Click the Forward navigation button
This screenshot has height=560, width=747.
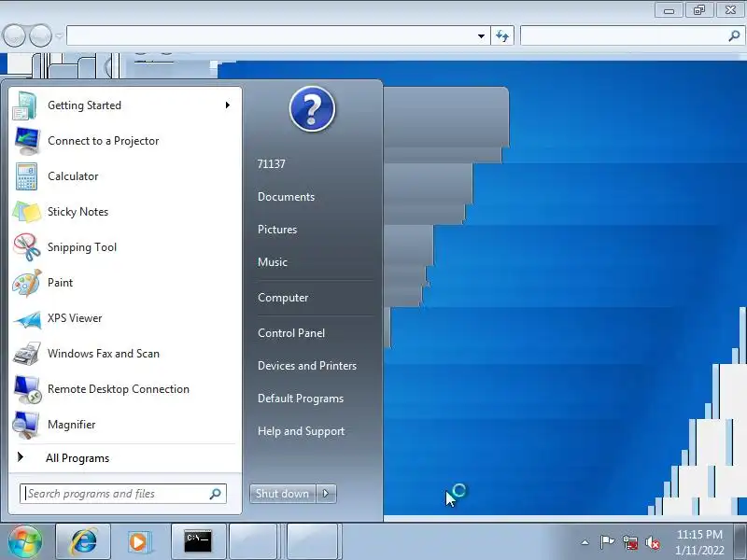pos(40,35)
